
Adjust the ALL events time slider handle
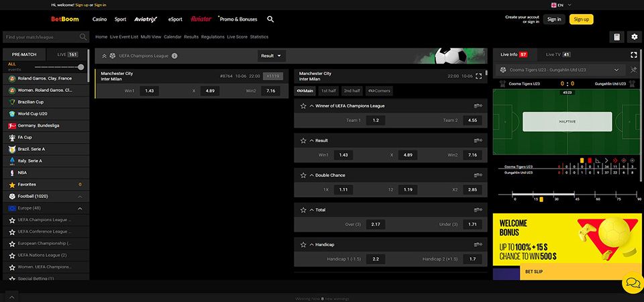pyautogui.click(x=81, y=67)
